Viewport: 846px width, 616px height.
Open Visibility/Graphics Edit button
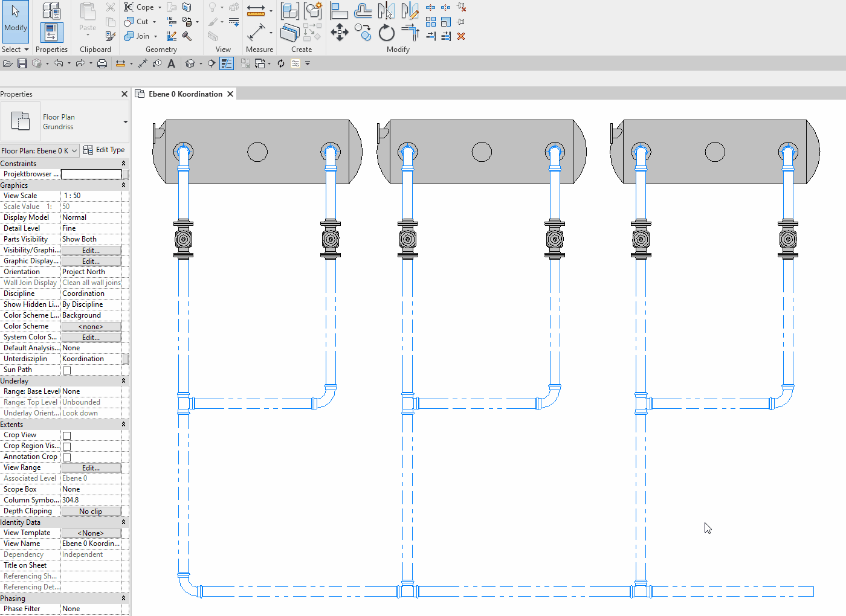(x=91, y=251)
